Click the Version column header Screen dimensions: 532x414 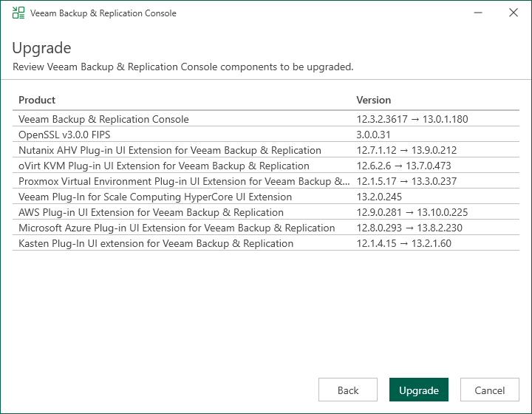click(x=374, y=100)
